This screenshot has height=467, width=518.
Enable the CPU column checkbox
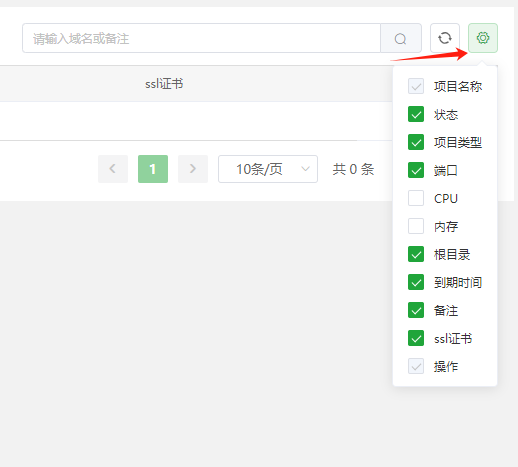pyautogui.click(x=416, y=198)
